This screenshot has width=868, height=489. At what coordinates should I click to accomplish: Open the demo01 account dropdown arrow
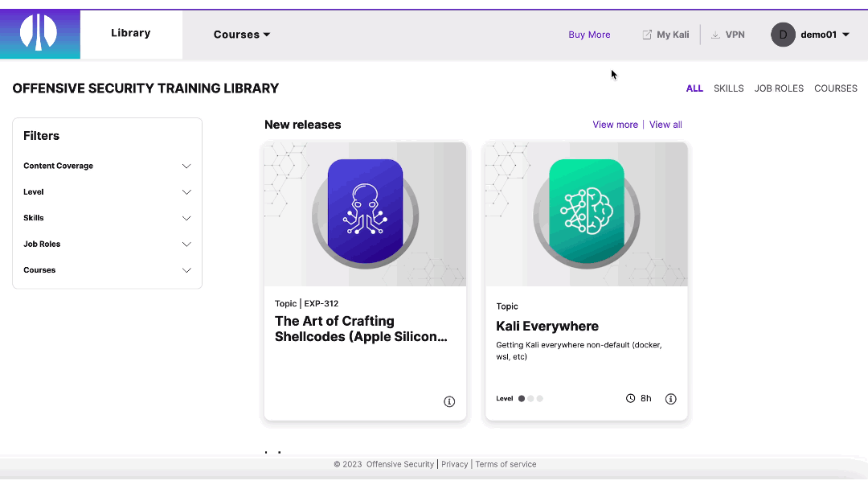[x=845, y=35]
